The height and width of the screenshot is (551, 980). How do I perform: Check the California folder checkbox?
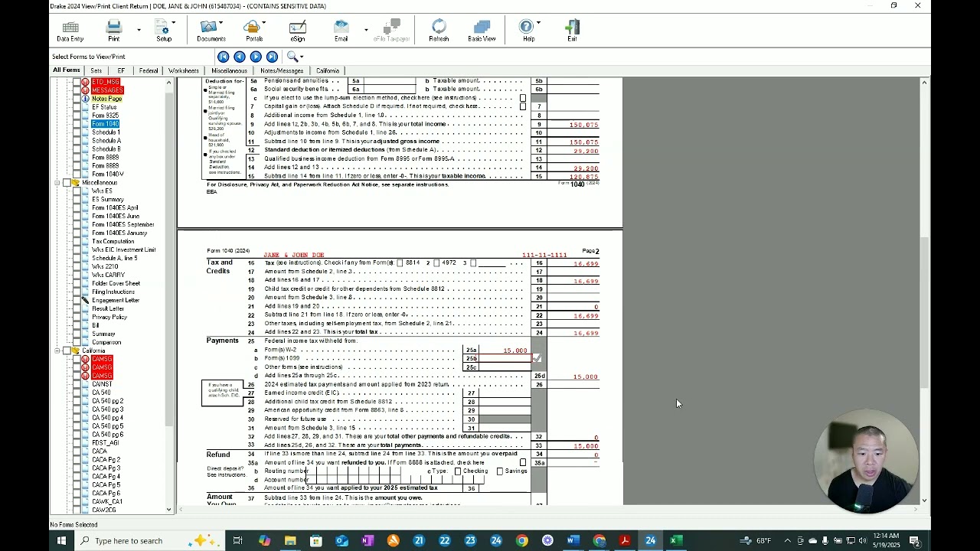pyautogui.click(x=66, y=350)
